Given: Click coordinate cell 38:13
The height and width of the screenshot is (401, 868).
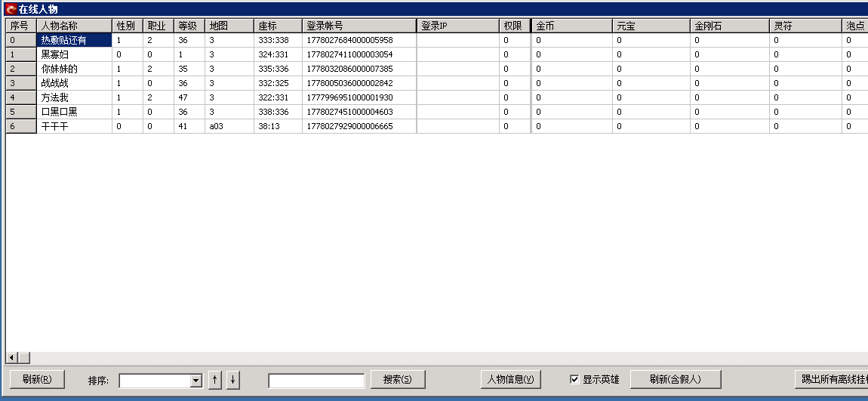Looking at the screenshot, I should [x=278, y=126].
